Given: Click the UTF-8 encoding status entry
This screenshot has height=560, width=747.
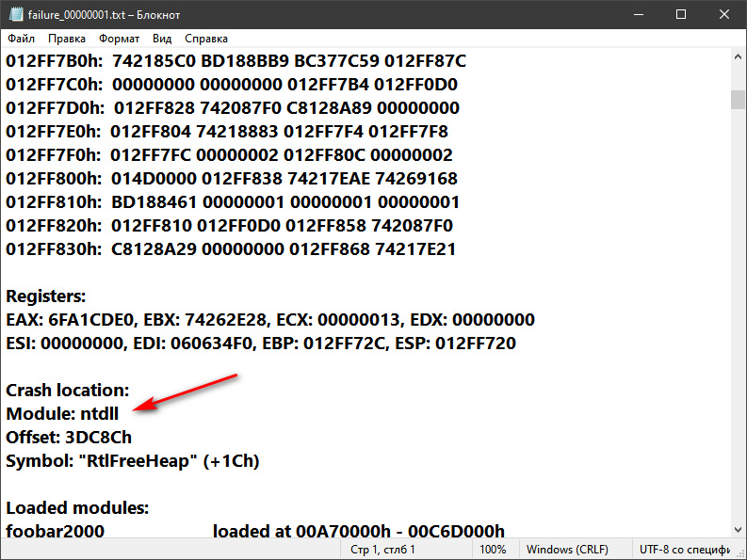Looking at the screenshot, I should pyautogui.click(x=685, y=550).
